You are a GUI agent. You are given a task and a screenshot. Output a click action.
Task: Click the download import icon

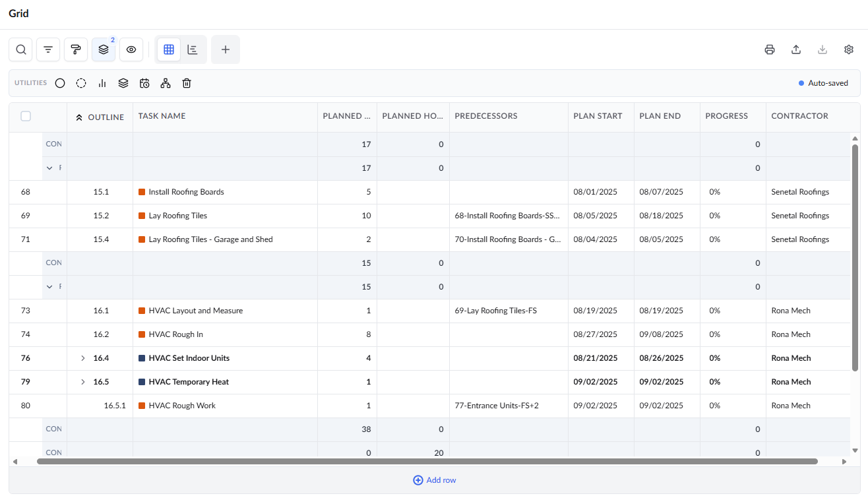(822, 49)
